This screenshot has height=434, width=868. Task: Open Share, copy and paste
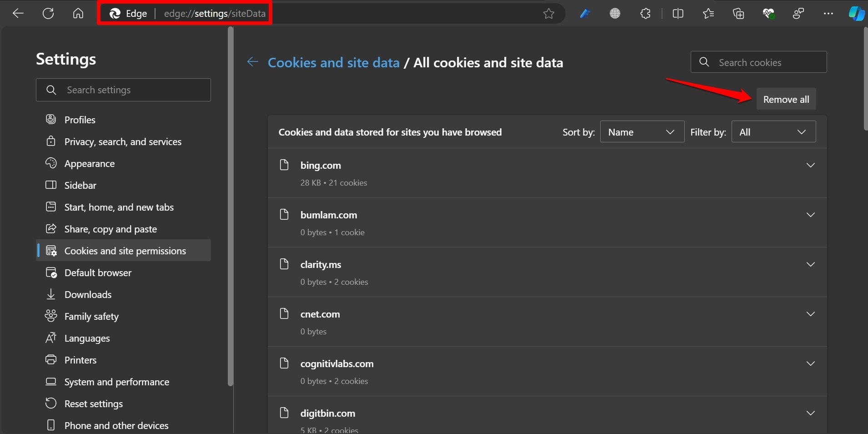click(123, 229)
